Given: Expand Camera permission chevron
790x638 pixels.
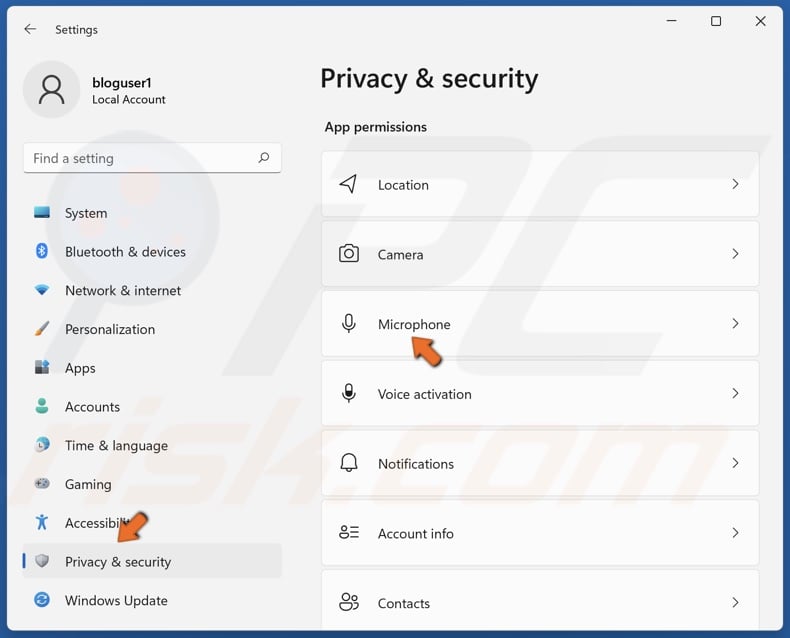Looking at the screenshot, I should tap(735, 253).
